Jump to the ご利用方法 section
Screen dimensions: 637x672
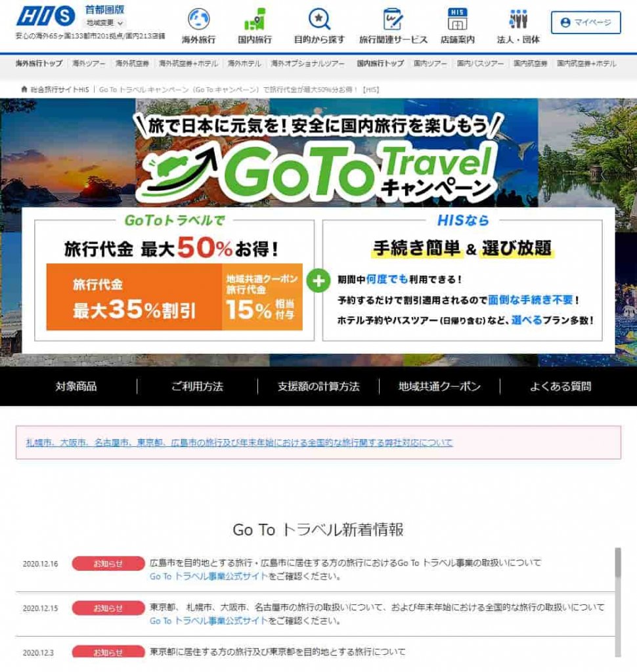pos(197,386)
